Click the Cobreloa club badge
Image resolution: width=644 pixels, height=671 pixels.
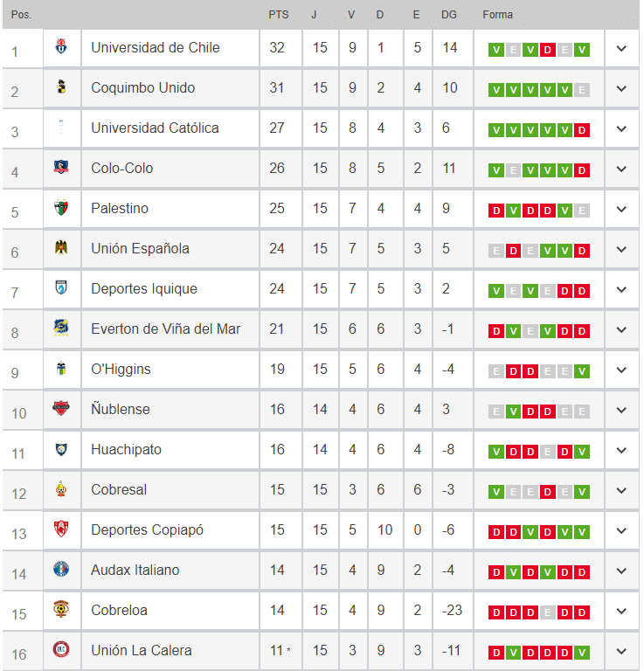[61, 611]
